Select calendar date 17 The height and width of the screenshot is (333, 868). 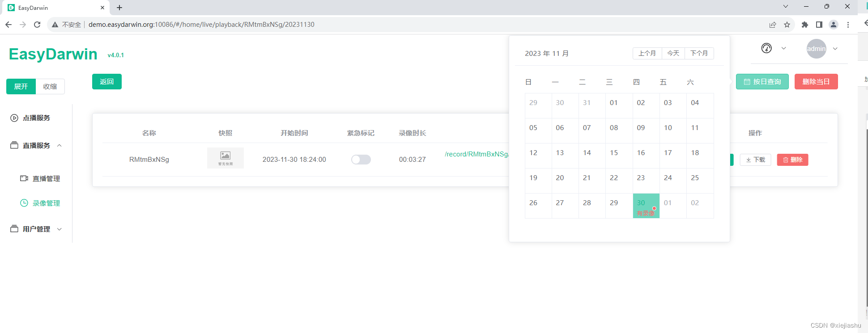(x=673, y=156)
